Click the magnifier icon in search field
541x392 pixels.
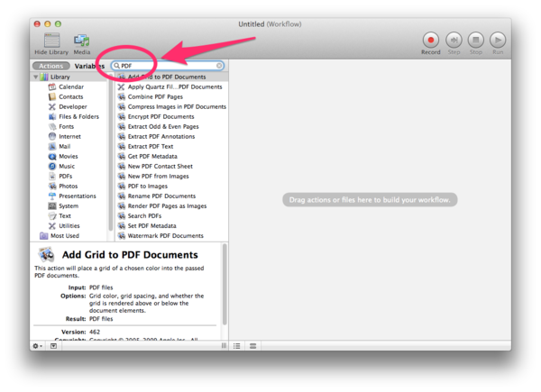click(117, 66)
